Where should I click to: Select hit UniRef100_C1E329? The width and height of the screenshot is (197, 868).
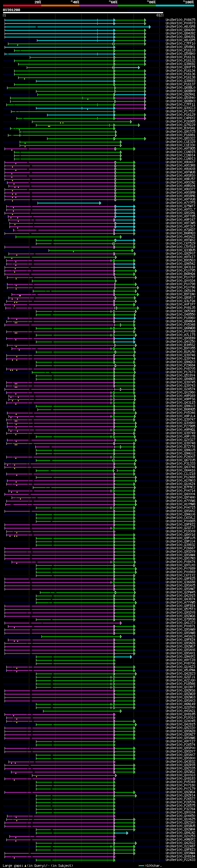click(x=180, y=142)
